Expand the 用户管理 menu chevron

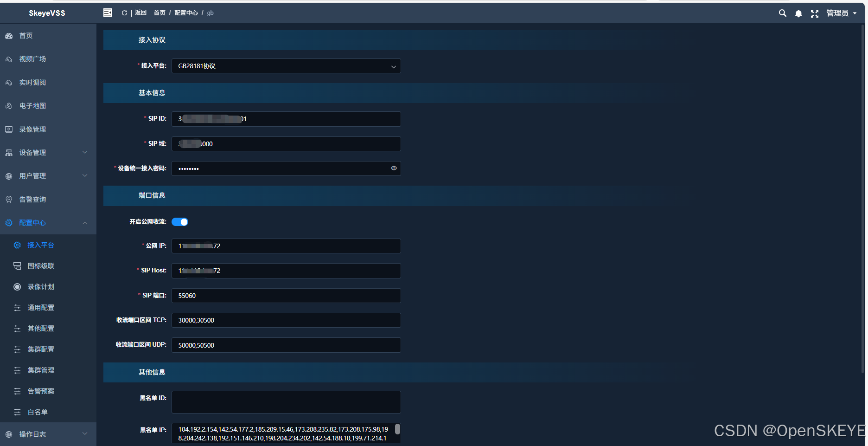click(x=85, y=175)
